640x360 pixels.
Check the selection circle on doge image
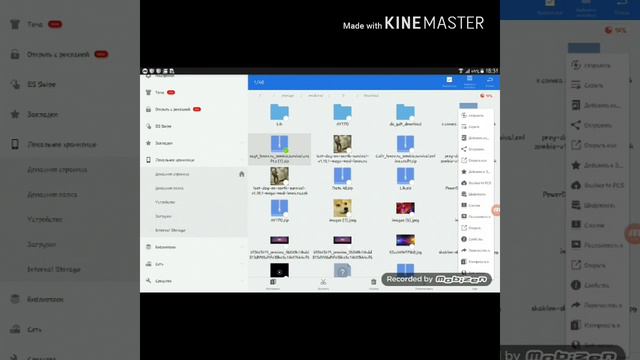[x=349, y=215]
